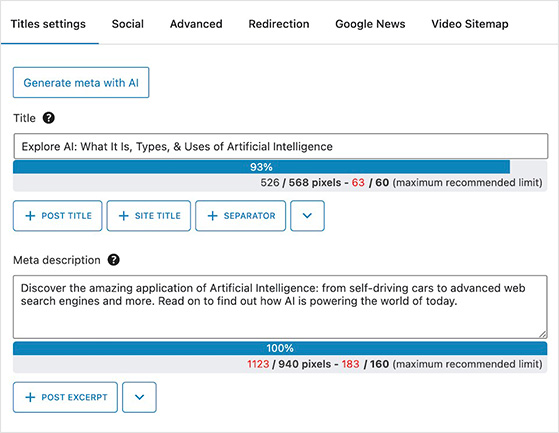Click into the Title text field
559x433 pixels.
(x=281, y=146)
